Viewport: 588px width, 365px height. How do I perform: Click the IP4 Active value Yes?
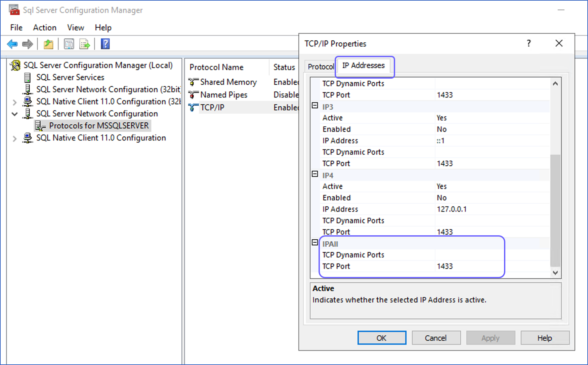442,187
